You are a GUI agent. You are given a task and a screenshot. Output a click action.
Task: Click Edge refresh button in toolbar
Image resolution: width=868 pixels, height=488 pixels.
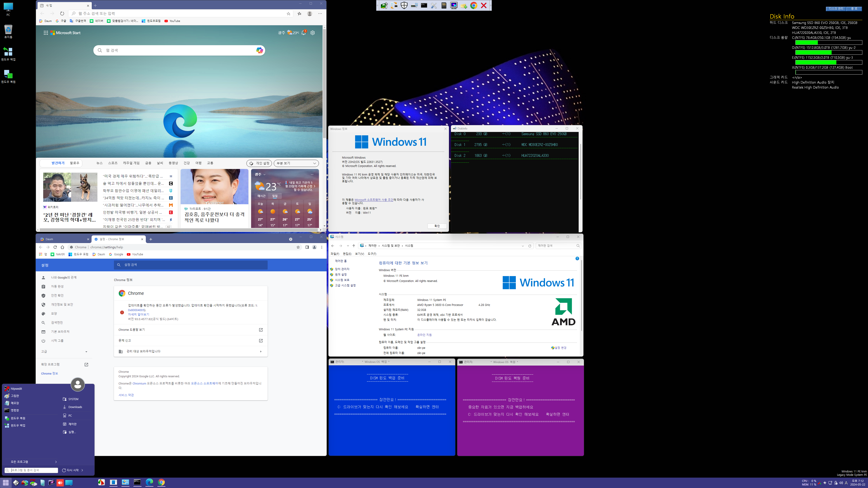[x=62, y=14]
